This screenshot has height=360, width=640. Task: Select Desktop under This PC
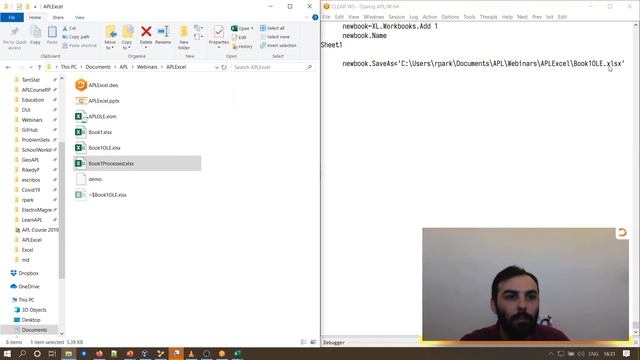[x=31, y=320]
